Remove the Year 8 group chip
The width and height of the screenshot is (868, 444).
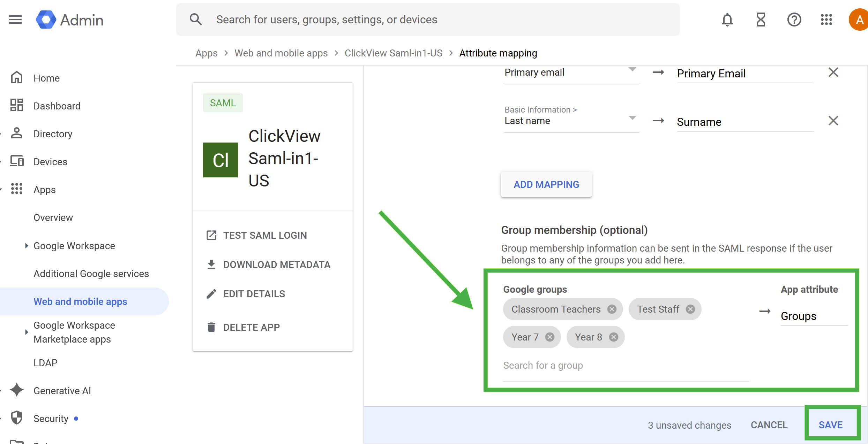pos(614,337)
